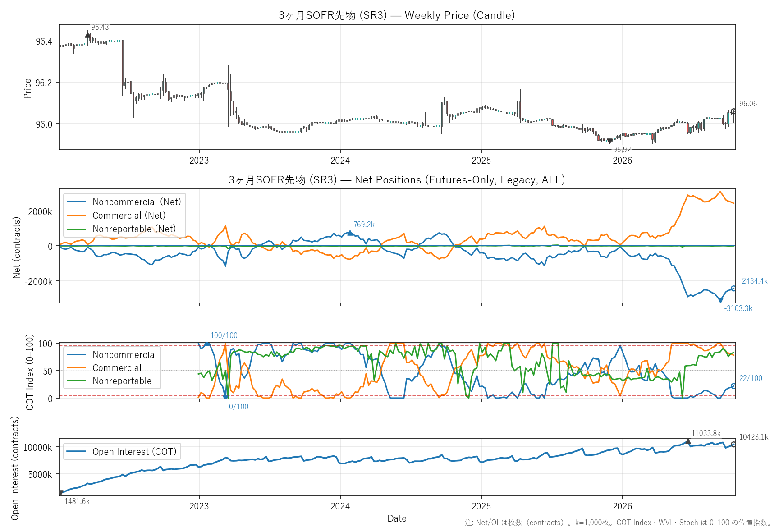The image size is (779, 532).
Task: Click Noncommercial in COT Index legend
Action: pyautogui.click(x=112, y=355)
